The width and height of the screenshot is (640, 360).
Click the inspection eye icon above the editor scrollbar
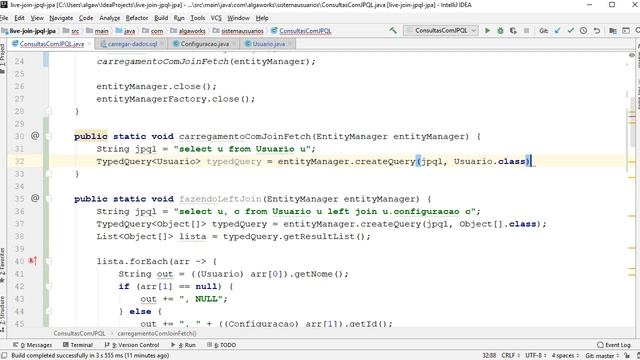(631, 55)
